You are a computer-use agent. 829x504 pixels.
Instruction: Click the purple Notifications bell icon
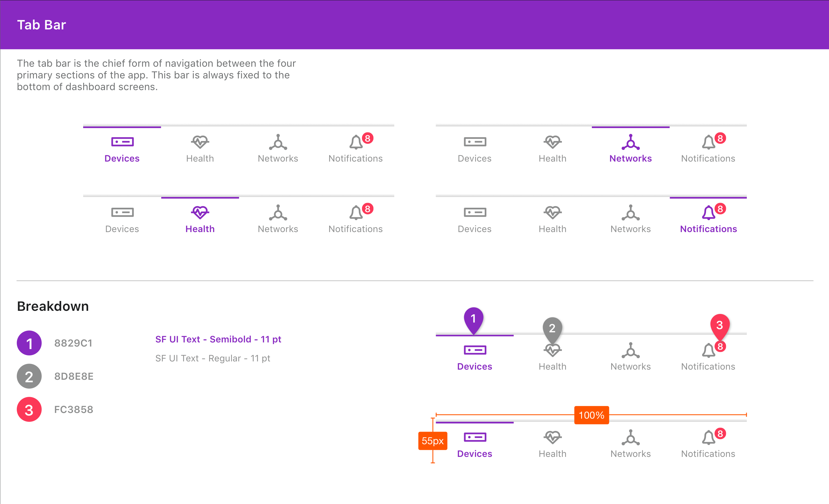(x=709, y=212)
